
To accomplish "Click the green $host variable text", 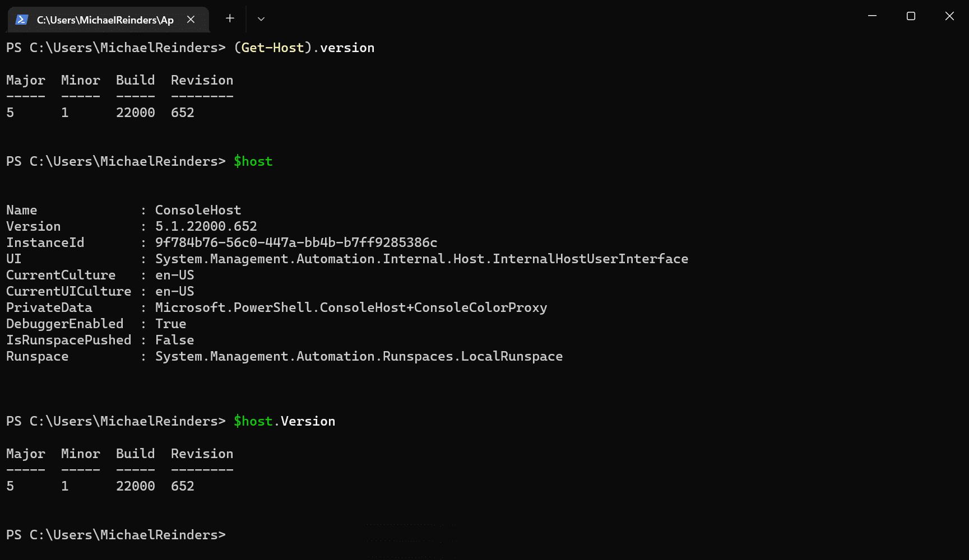I will click(x=253, y=161).
